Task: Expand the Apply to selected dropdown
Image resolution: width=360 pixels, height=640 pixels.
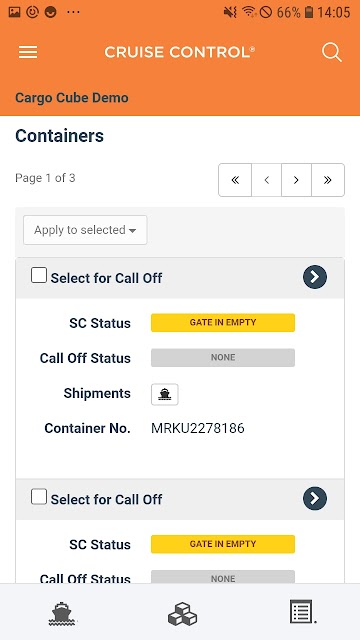Action: point(85,230)
